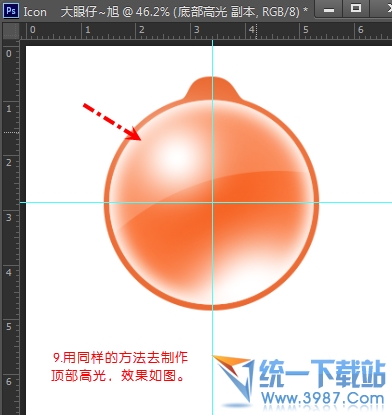The height and width of the screenshot is (415, 392).
Task: Minimize the Photoshop document window
Action: (329, 10)
